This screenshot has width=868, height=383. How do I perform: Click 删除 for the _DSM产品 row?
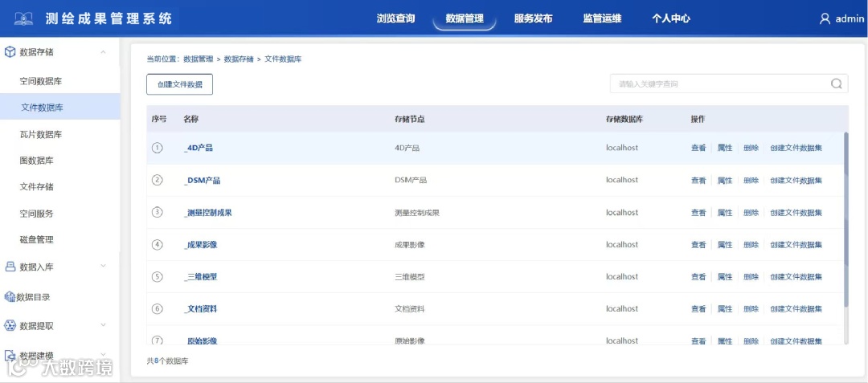coord(751,180)
